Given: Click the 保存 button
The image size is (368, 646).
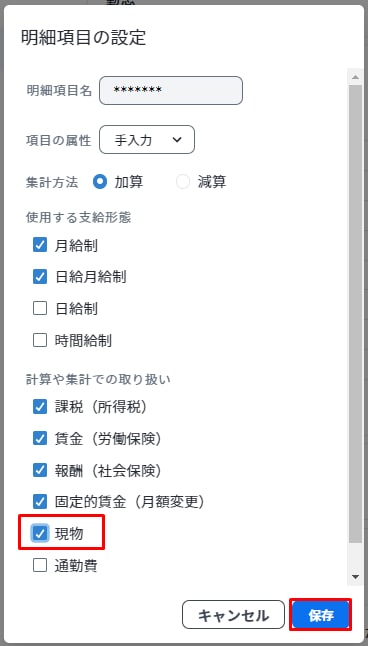Looking at the screenshot, I should (321, 616).
